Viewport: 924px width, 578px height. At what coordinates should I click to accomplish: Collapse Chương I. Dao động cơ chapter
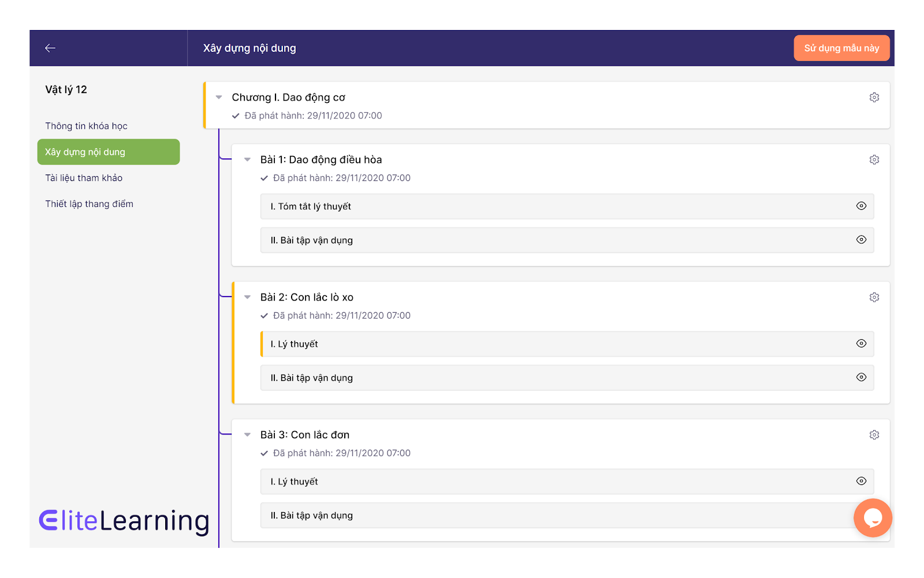click(219, 97)
